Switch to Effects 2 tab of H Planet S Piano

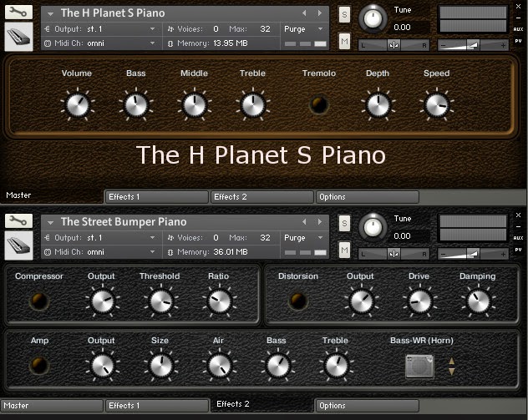[x=262, y=197]
